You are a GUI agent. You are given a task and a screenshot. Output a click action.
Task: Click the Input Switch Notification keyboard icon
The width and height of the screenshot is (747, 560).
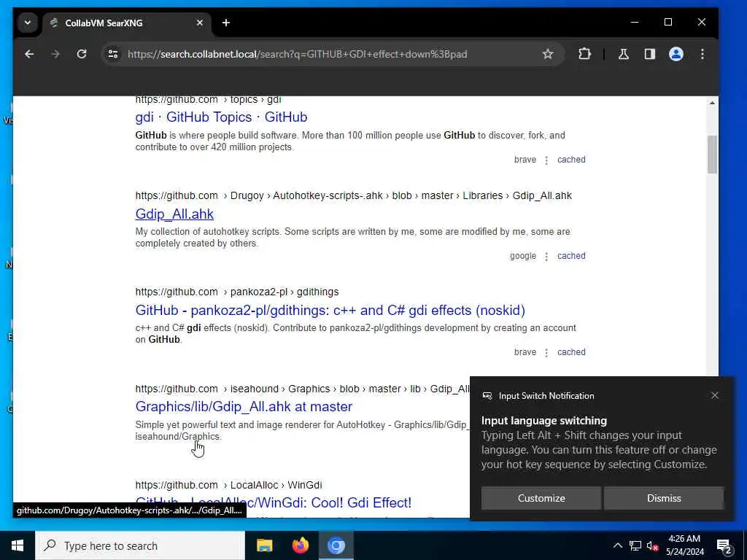[487, 396]
